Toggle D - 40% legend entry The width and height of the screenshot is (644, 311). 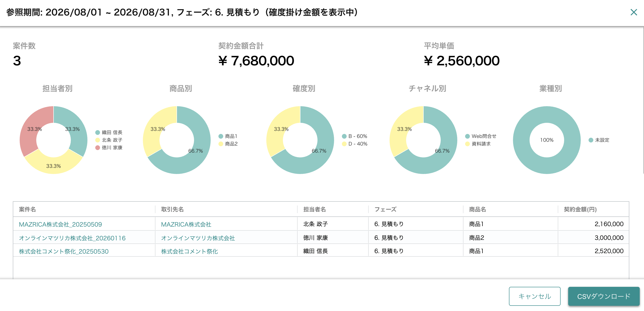354,144
